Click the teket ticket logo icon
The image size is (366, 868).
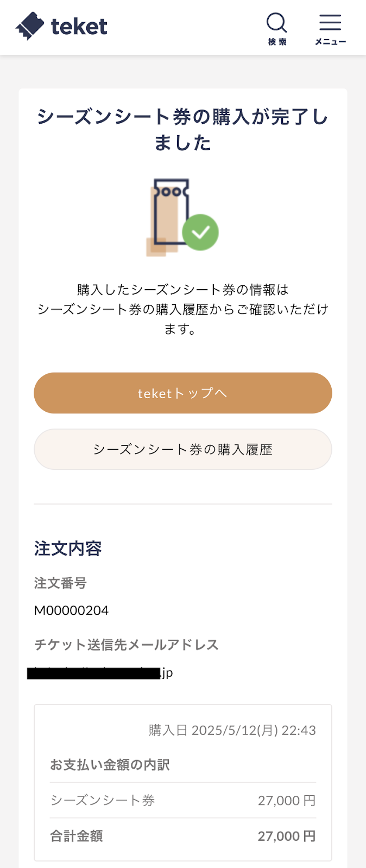pyautogui.click(x=30, y=26)
